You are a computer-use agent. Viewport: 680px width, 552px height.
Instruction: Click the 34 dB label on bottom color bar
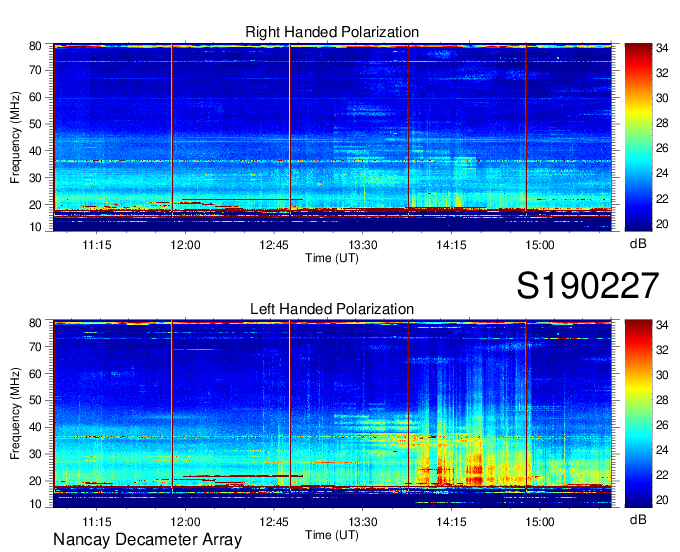tap(662, 325)
